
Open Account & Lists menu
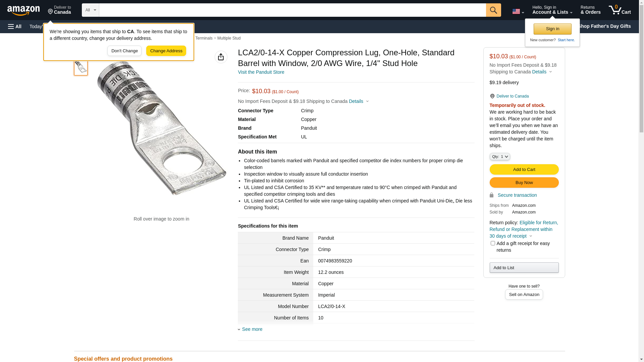(552, 10)
